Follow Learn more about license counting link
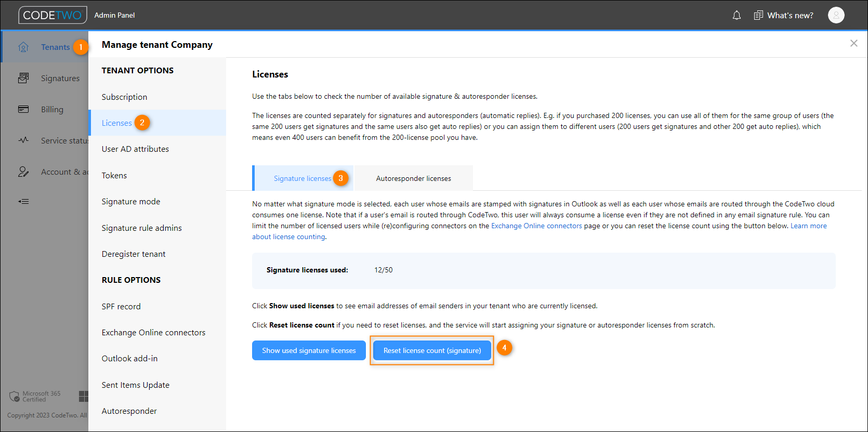The width and height of the screenshot is (868, 432). [x=808, y=226]
